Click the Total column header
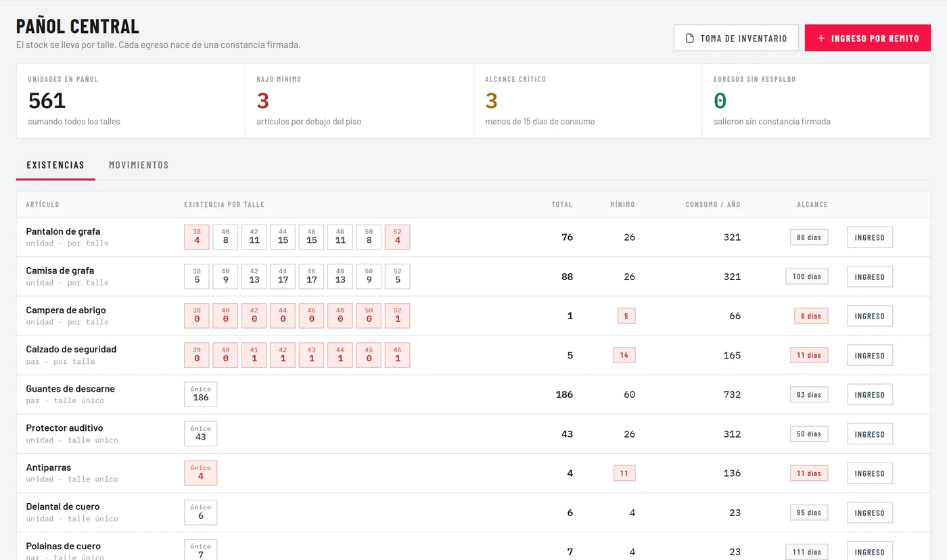Viewport: 947px width, 560px height. click(x=562, y=204)
